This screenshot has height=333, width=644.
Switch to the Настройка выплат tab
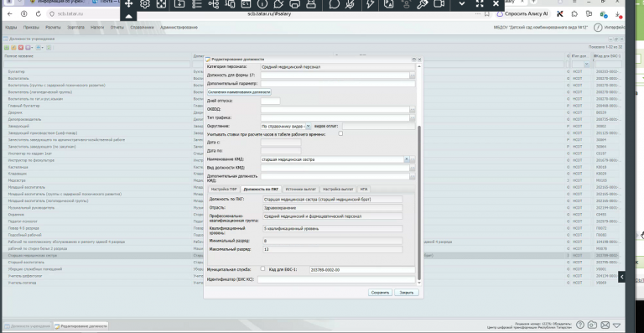pos(338,190)
